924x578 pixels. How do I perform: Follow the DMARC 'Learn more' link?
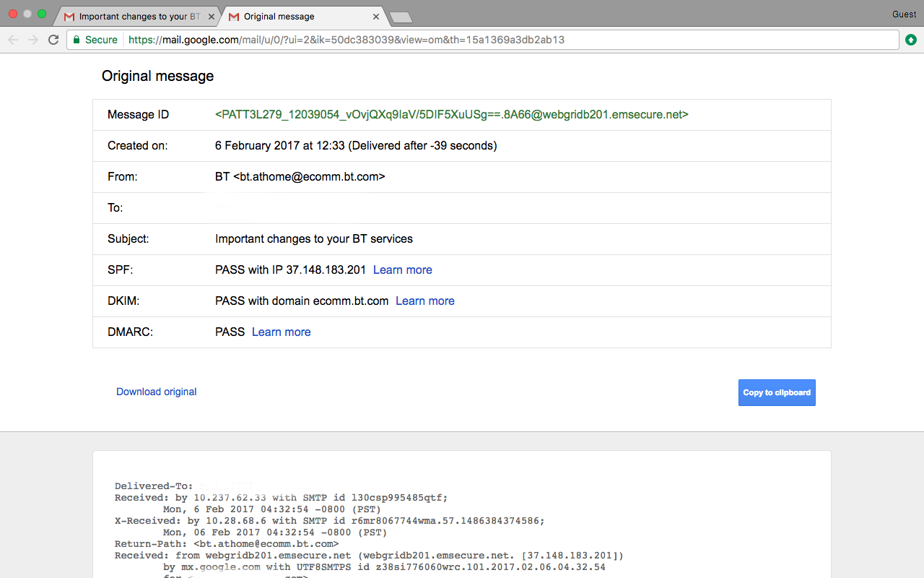coord(281,332)
